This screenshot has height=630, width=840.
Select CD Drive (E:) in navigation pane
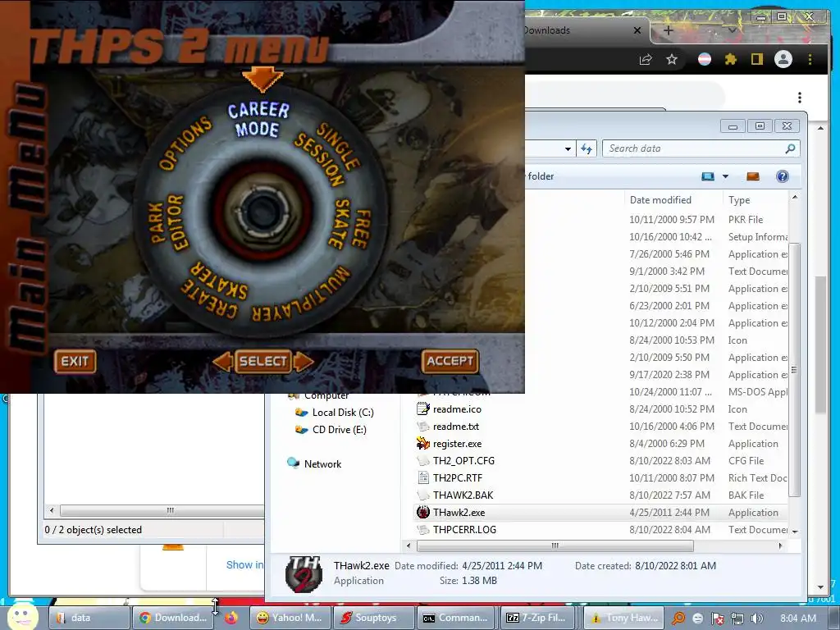point(331,430)
